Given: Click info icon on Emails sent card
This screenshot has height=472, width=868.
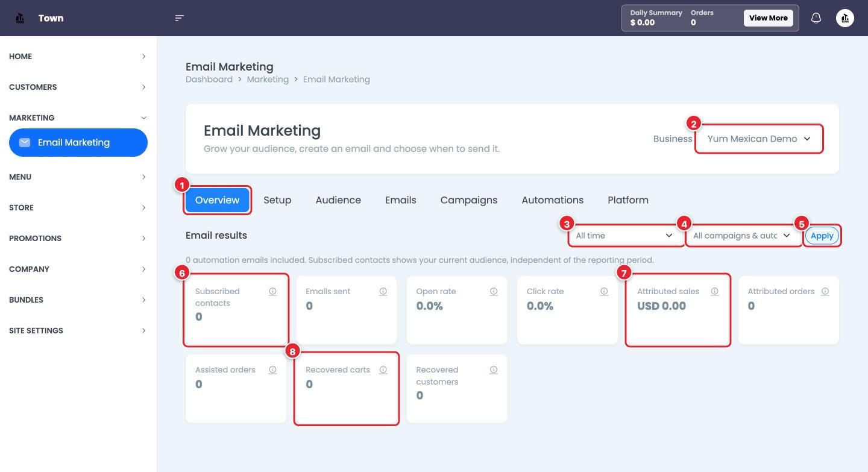Looking at the screenshot, I should tap(383, 291).
